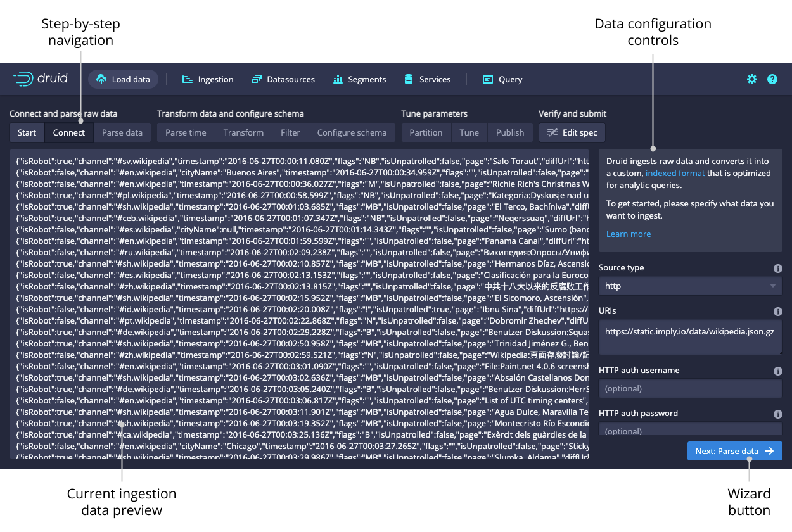792x532 pixels.
Task: Click the Services database icon
Action: point(409,79)
